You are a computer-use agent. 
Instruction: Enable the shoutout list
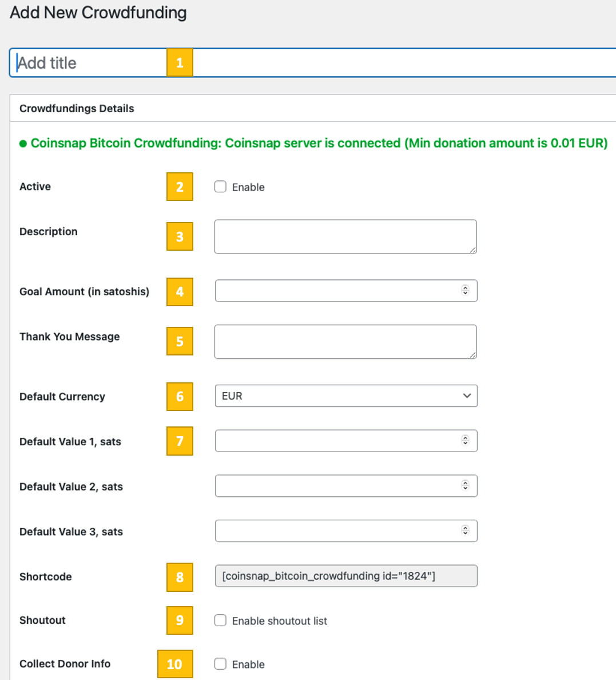click(220, 620)
